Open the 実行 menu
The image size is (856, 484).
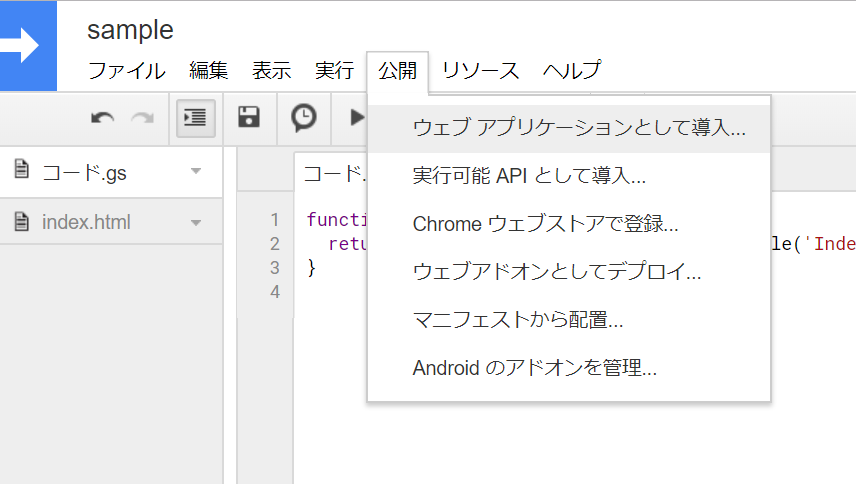[x=334, y=71]
